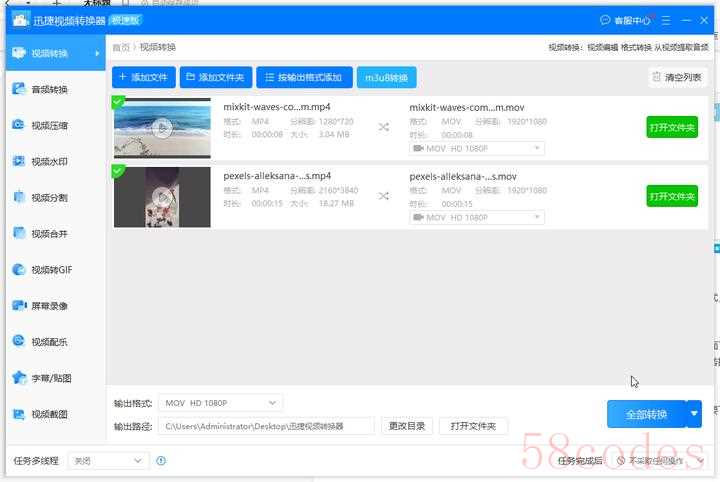720x482 pixels.
Task: Play the pexels-alleksana video thumbnail
Action: tap(162, 197)
